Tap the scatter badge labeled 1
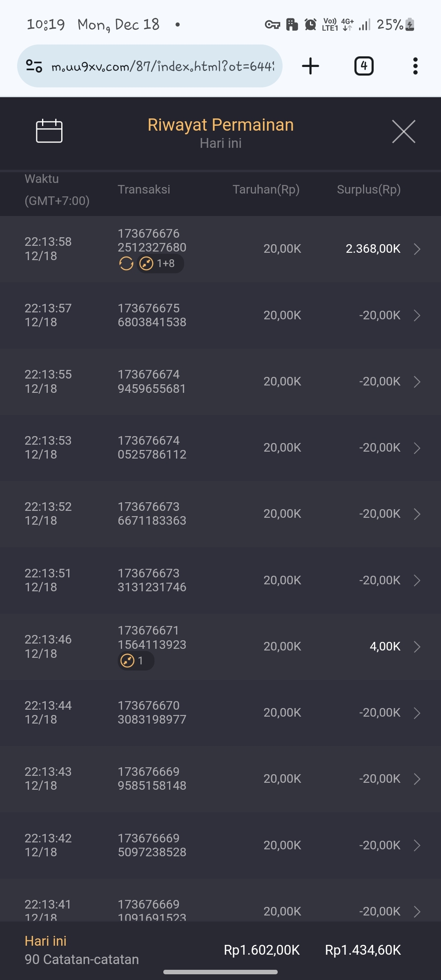 [136, 661]
